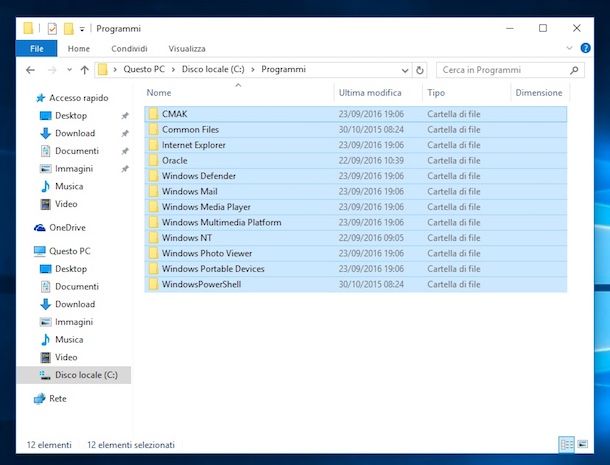Image resolution: width=610 pixels, height=465 pixels.
Task: Select the Windows Multimedia Platform folder
Action: tap(356, 223)
